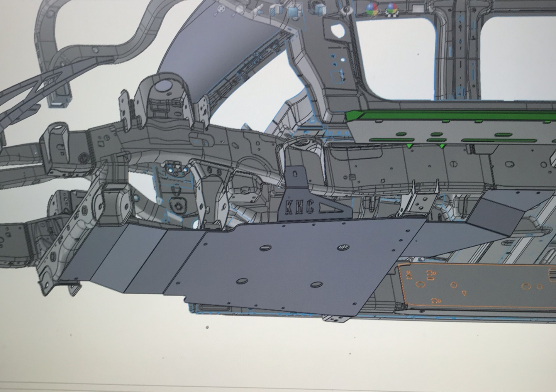
Task: Open the Display Style cube menu
Action: (x=320, y=8)
